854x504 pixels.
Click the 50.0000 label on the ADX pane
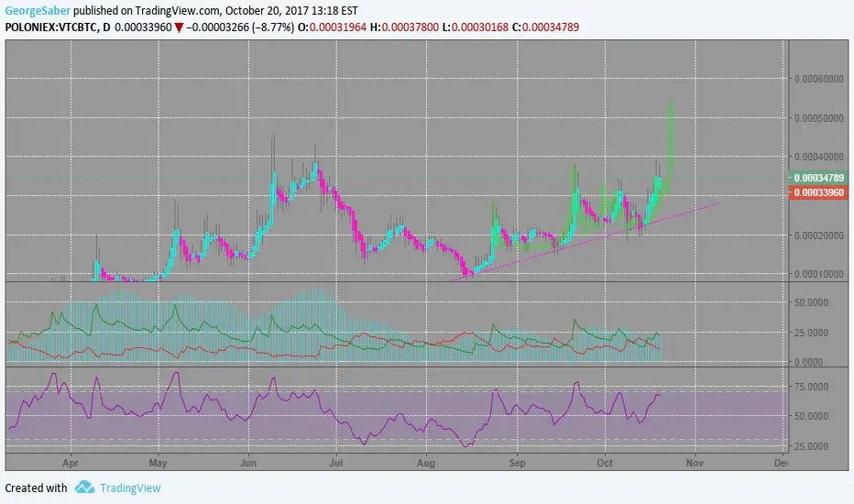pos(811,302)
